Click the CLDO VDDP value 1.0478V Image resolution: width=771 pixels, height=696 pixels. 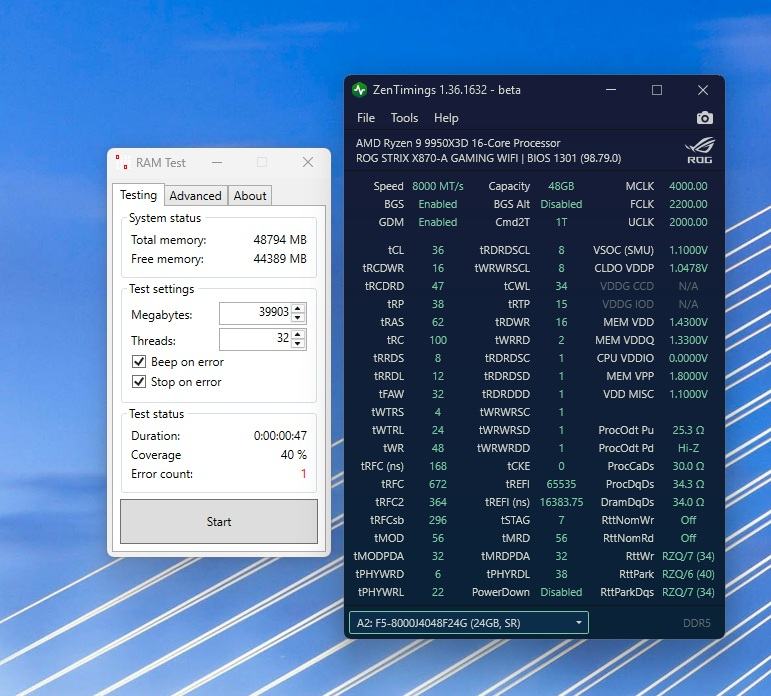688,269
